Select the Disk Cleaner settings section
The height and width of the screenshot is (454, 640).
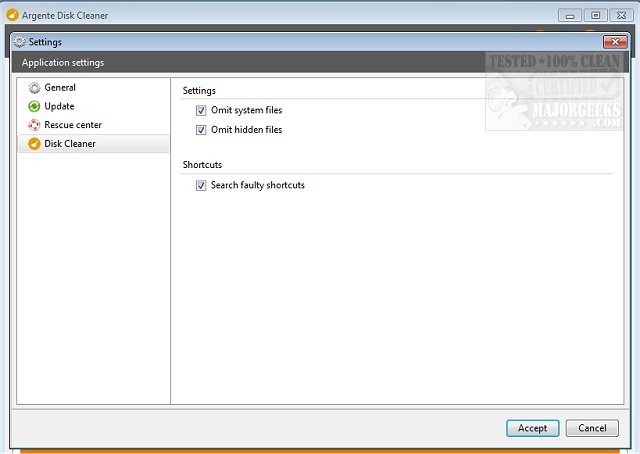(x=93, y=144)
